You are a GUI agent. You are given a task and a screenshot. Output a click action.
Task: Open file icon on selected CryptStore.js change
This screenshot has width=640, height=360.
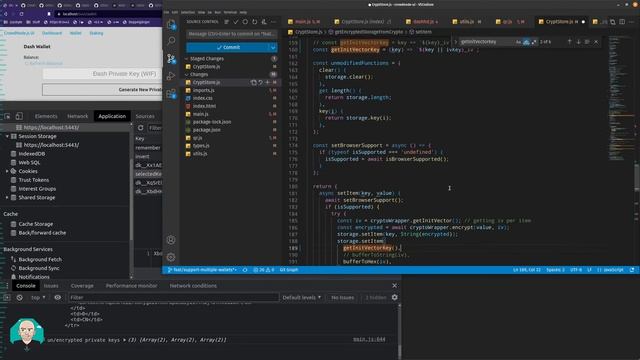[253, 82]
